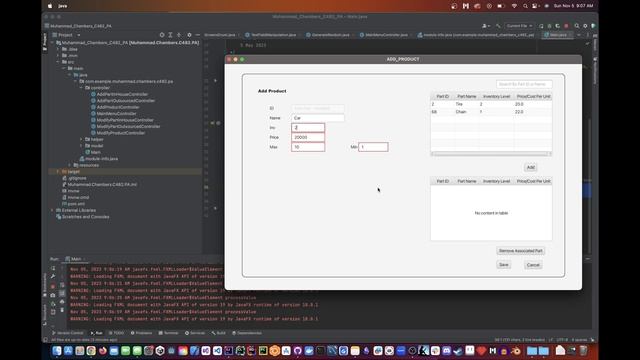The image size is (640, 360).
Task: Expand the helper package
Action: click(81, 140)
